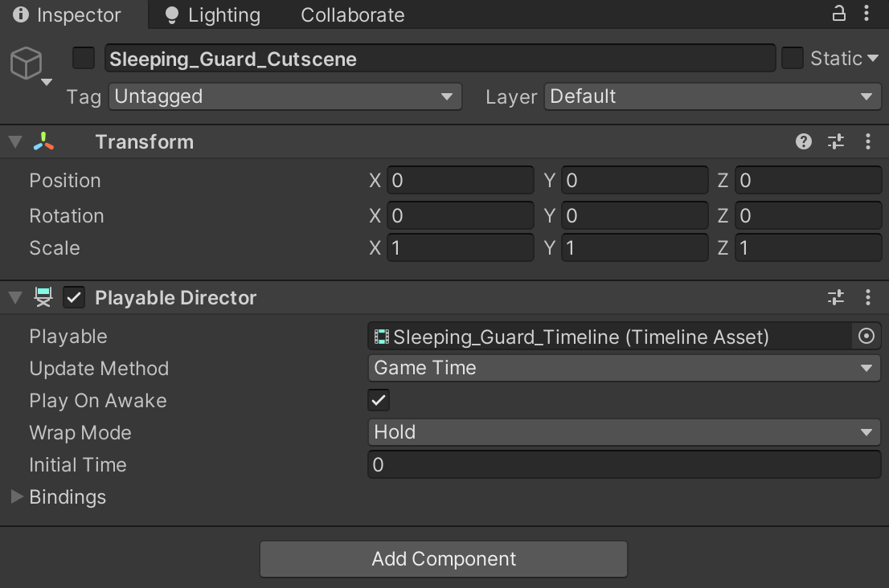
Task: Expand the Bindings foldout
Action: click(x=16, y=496)
